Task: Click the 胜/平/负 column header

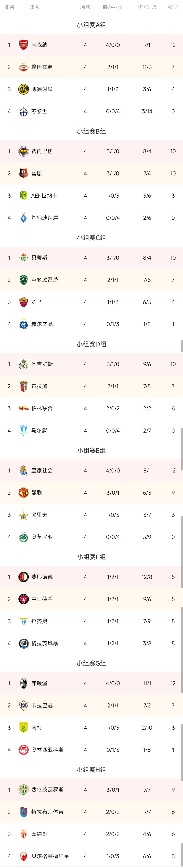Action: (x=113, y=7)
